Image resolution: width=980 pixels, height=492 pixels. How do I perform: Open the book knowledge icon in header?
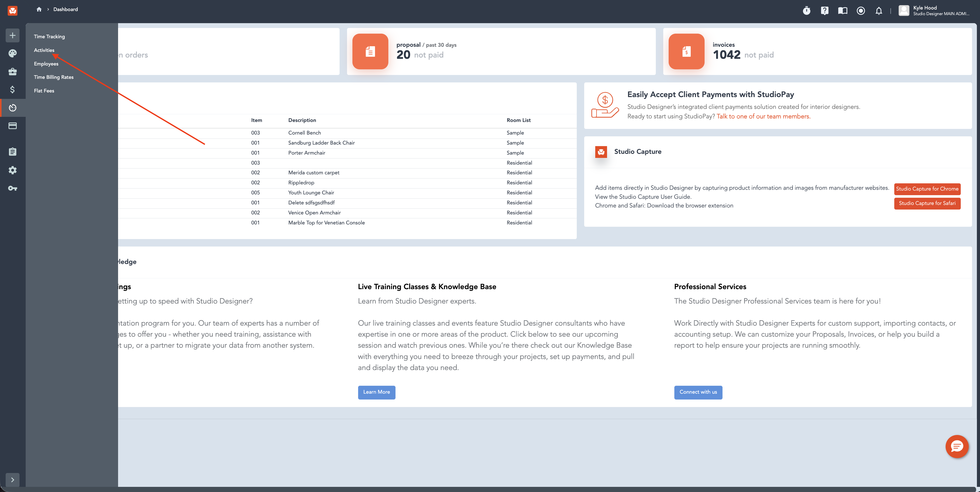coord(842,11)
